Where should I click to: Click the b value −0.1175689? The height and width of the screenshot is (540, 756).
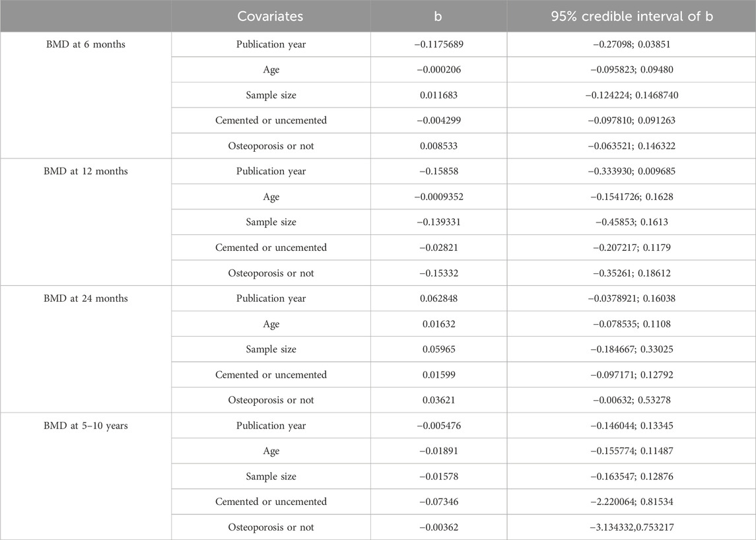438,44
